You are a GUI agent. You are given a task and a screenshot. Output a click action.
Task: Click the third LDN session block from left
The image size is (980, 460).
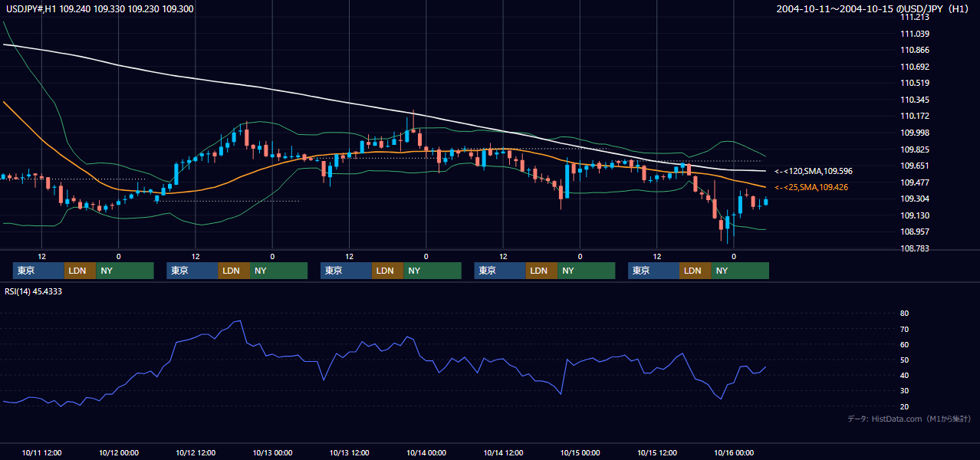[387, 271]
